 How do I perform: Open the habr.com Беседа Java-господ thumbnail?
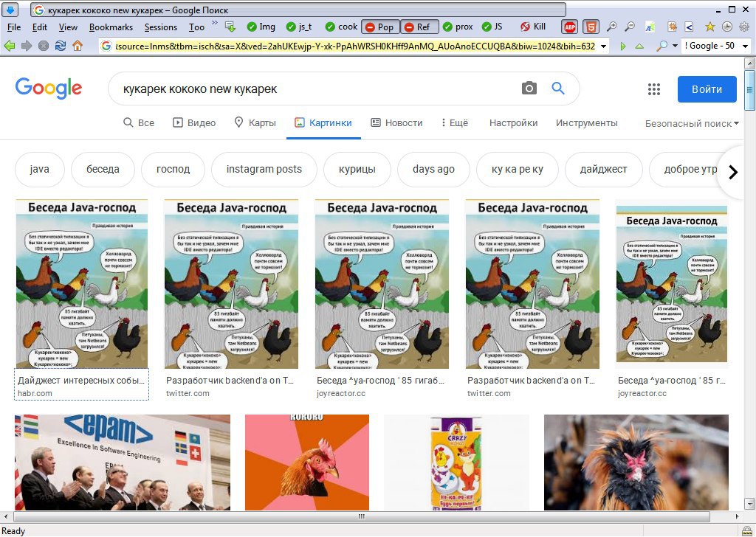(x=82, y=284)
